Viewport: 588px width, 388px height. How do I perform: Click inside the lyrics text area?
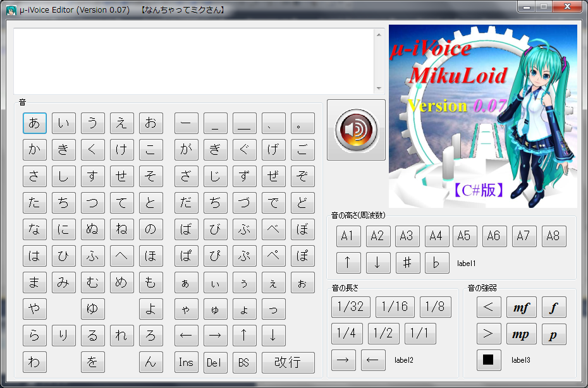pos(194,61)
